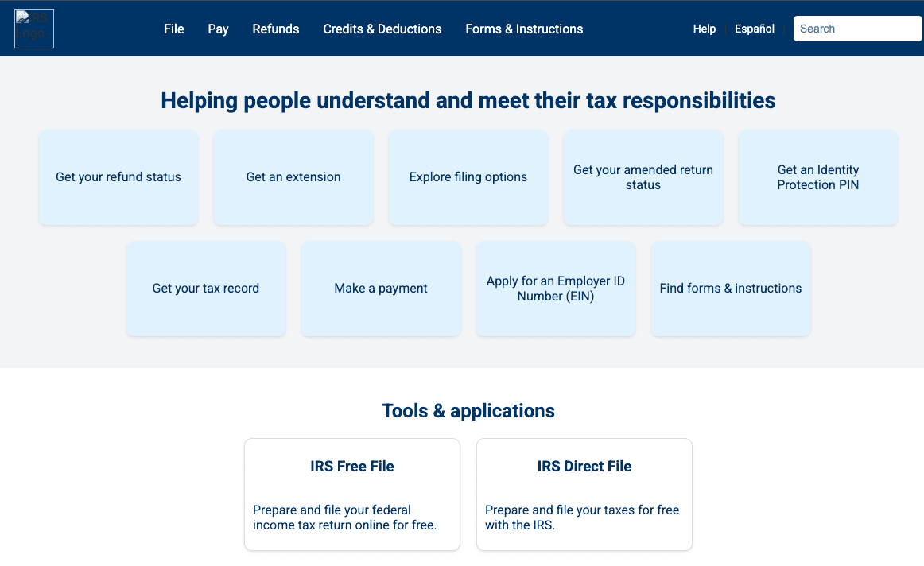This screenshot has width=924, height=566.
Task: Select Get an extension card
Action: (x=293, y=177)
